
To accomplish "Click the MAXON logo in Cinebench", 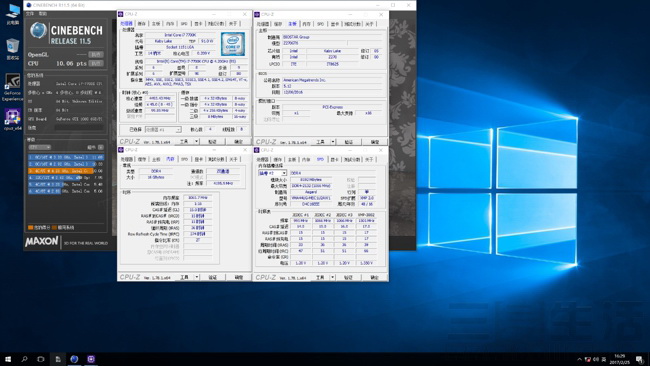I will tap(42, 242).
